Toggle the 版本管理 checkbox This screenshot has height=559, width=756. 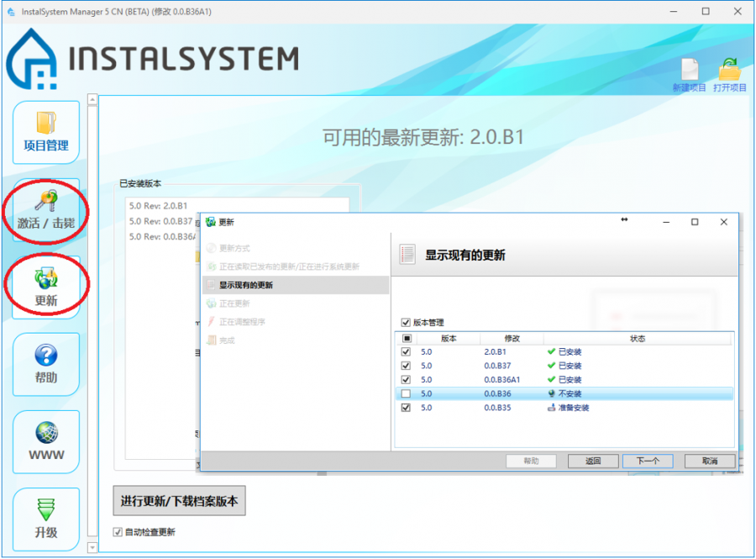[407, 323]
